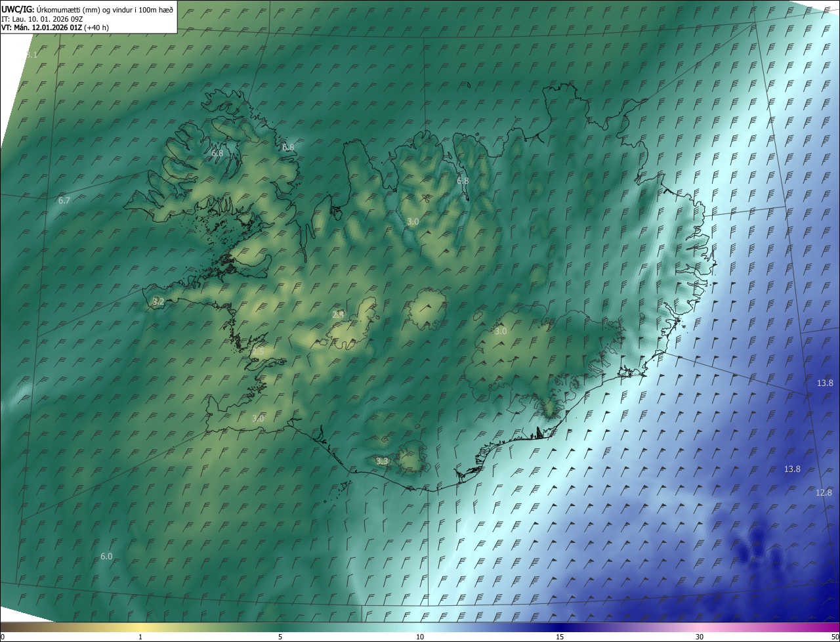Click the initial time line 'IT: Lau. 10. 01. 2026 09Z'
This screenshot has width=840, height=642.
point(41,18)
